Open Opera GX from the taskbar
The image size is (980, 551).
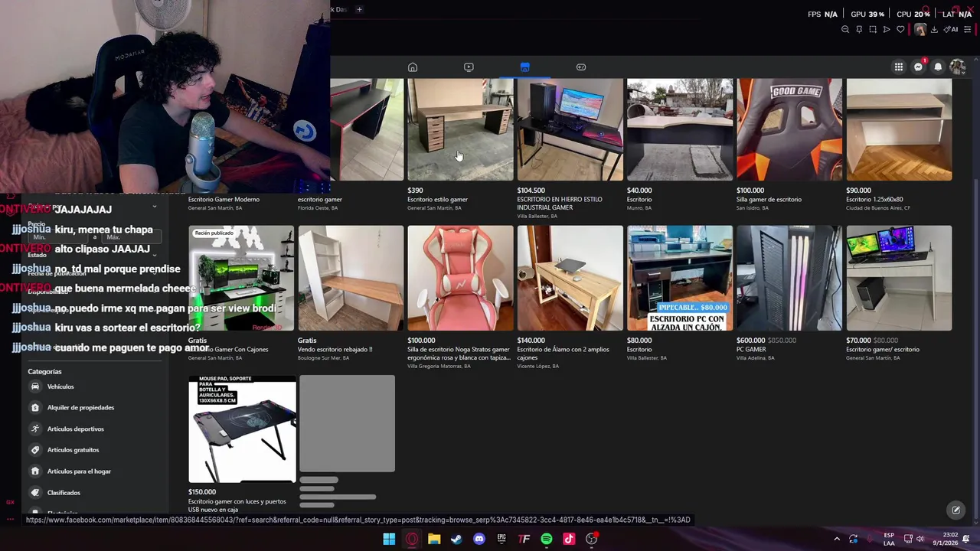click(x=412, y=539)
